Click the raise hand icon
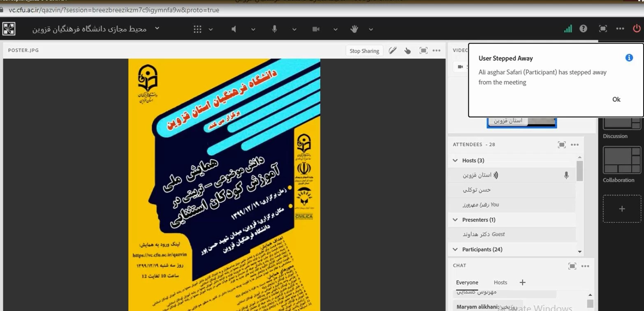Viewport: 644px width, 311px height. (354, 29)
